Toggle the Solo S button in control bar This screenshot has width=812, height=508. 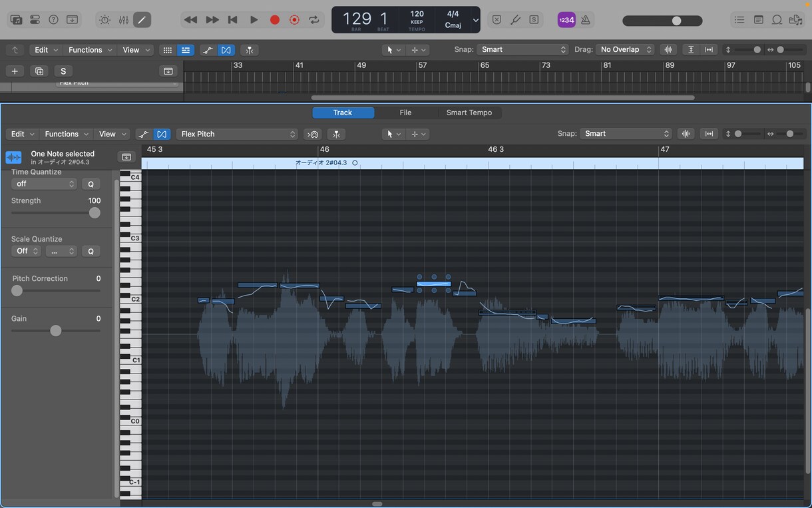point(534,20)
